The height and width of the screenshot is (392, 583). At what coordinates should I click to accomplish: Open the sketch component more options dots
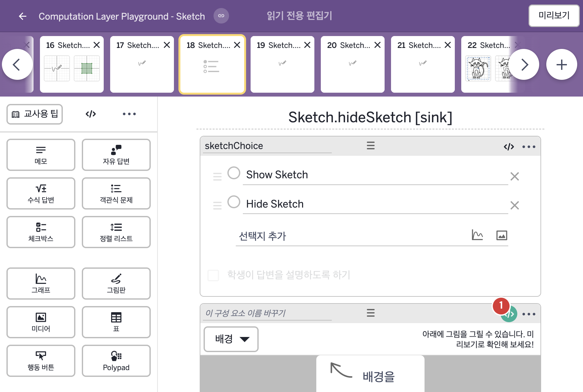tap(529, 314)
